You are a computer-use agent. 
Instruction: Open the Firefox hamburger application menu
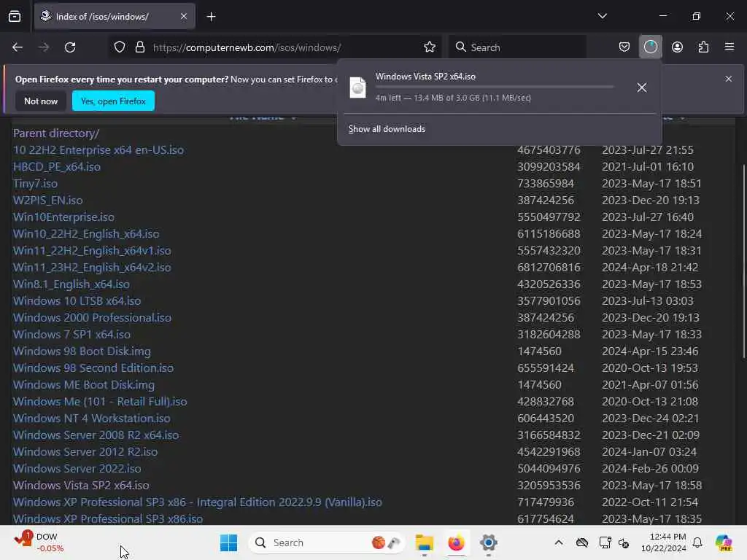(x=729, y=47)
